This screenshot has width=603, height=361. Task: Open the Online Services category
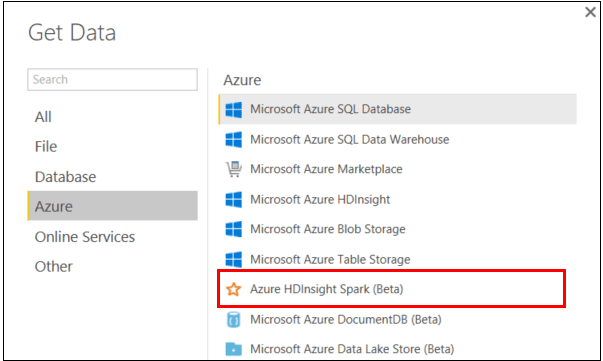(x=85, y=237)
